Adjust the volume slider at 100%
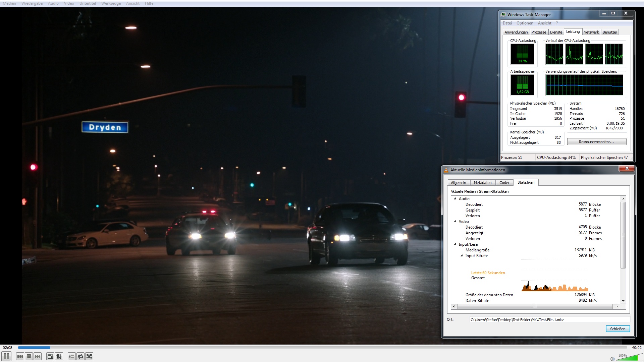This screenshot has width=644, height=362. tap(629, 357)
